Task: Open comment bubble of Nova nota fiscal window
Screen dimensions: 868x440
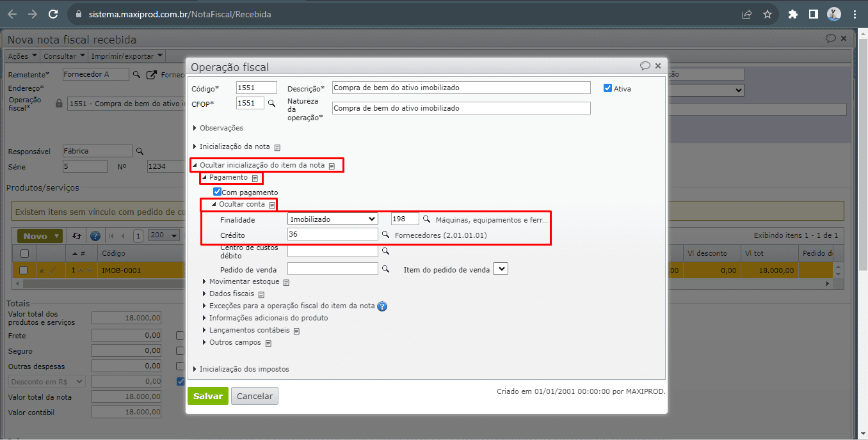Action: tap(831, 38)
